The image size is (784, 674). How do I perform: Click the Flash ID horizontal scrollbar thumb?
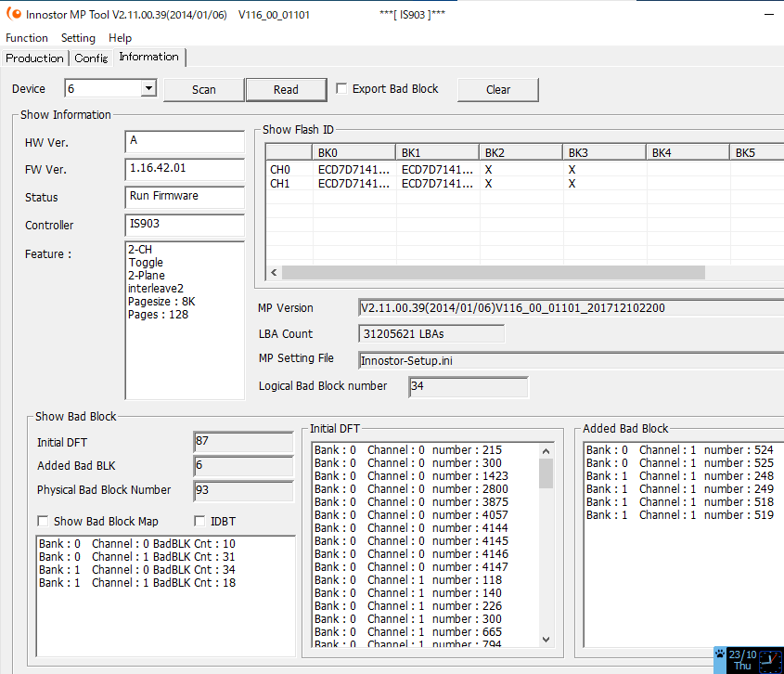click(494, 273)
